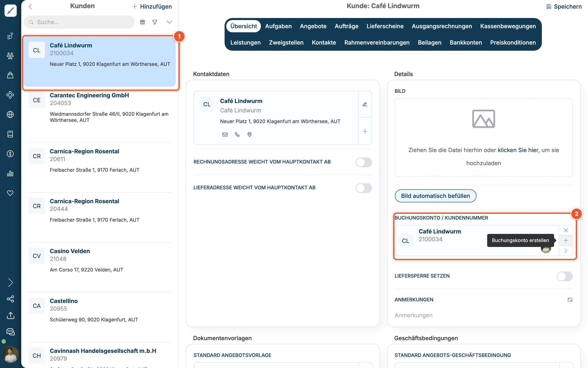Open Buchungskonto details with the right chevron
The height and width of the screenshot is (368, 588).
tap(566, 251)
